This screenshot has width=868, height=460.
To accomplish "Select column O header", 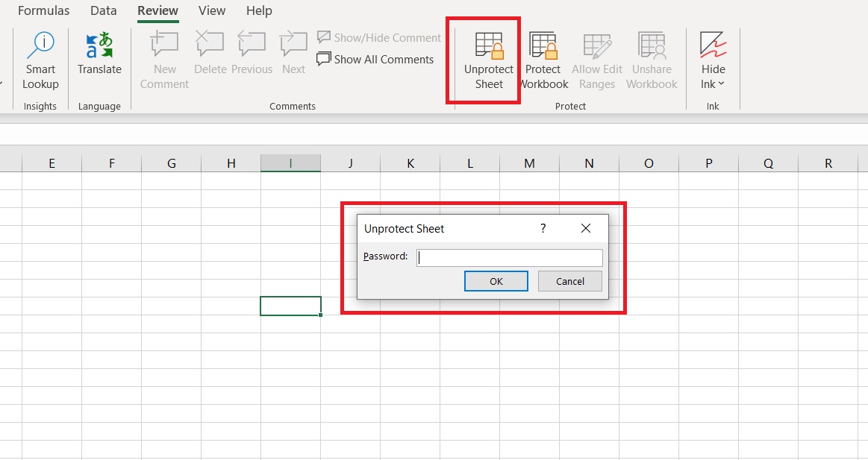I will [x=649, y=163].
